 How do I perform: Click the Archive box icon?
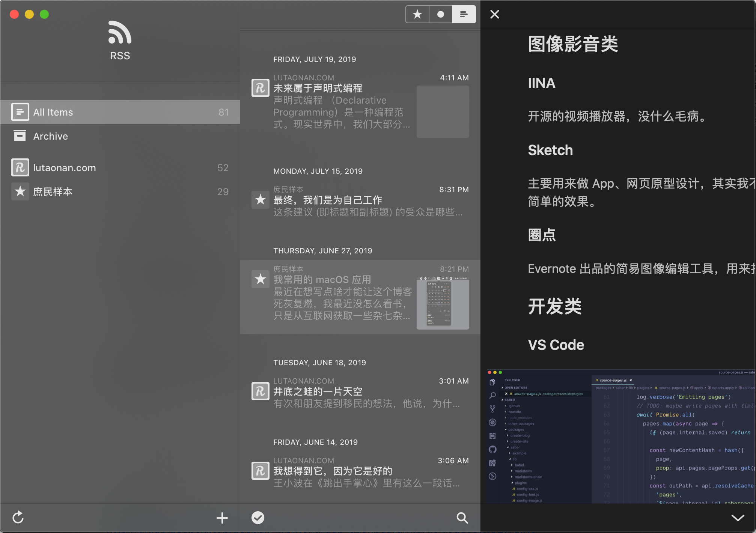pyautogui.click(x=20, y=136)
